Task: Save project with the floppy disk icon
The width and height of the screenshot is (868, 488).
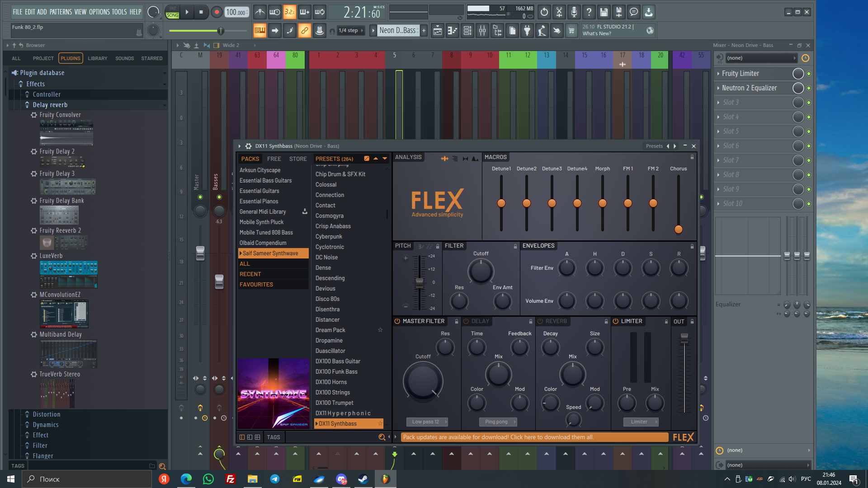Action: pos(604,12)
